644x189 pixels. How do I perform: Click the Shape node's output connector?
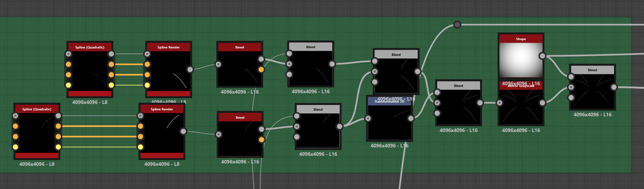pyautogui.click(x=542, y=56)
